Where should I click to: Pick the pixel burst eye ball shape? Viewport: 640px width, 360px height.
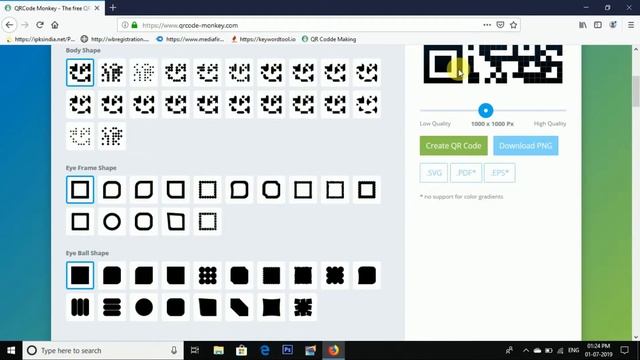(303, 307)
